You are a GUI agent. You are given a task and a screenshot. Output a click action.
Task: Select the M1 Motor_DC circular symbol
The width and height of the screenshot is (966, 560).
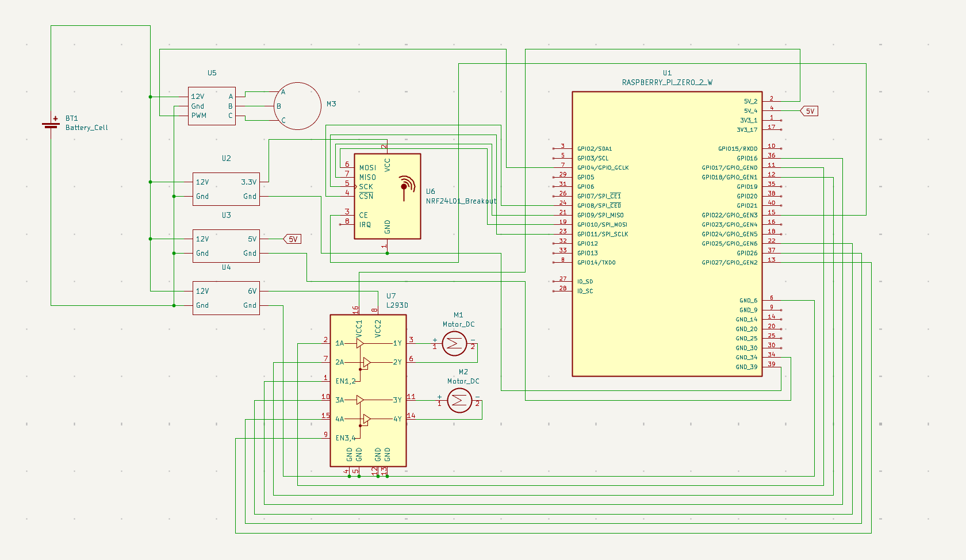tap(454, 342)
